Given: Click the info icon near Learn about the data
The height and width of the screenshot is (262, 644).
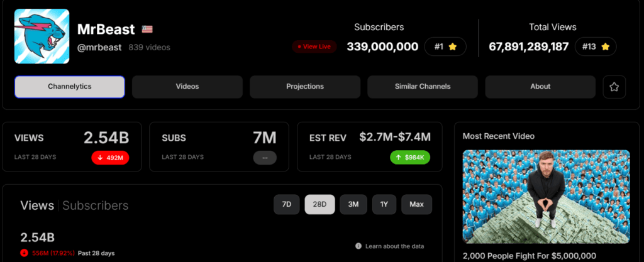Looking at the screenshot, I should tap(358, 246).
